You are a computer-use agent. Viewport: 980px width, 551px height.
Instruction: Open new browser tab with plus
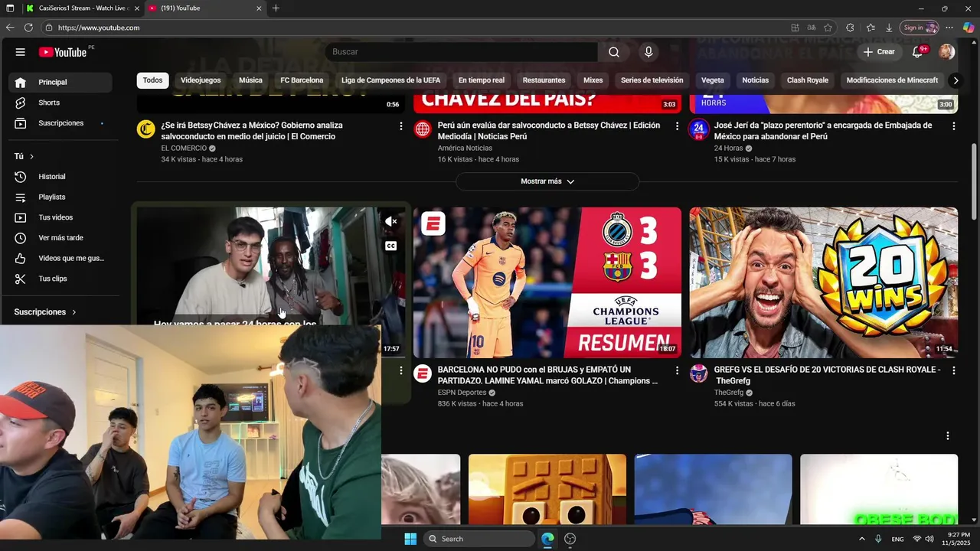pos(276,8)
